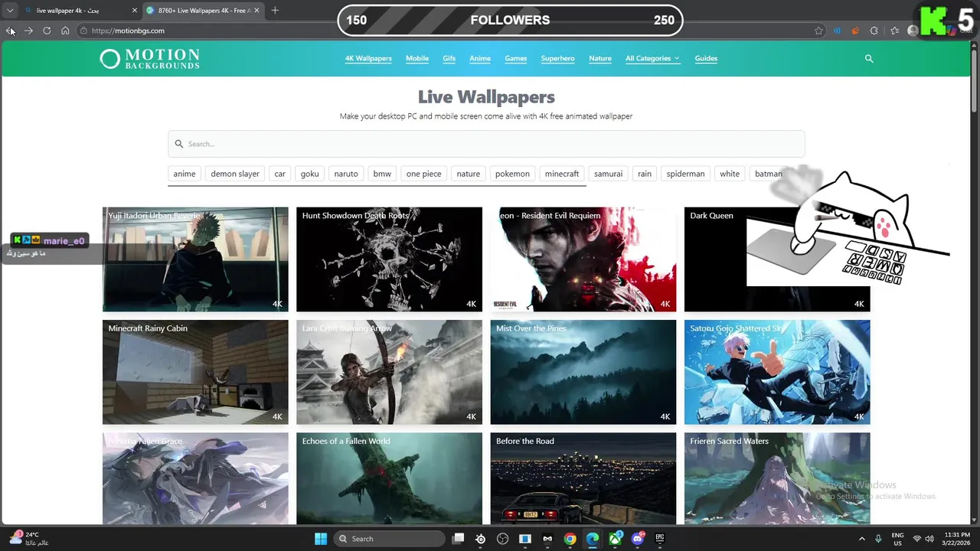Click the browser Forward arrow button
Viewport: 980px width, 551px height.
[28, 31]
